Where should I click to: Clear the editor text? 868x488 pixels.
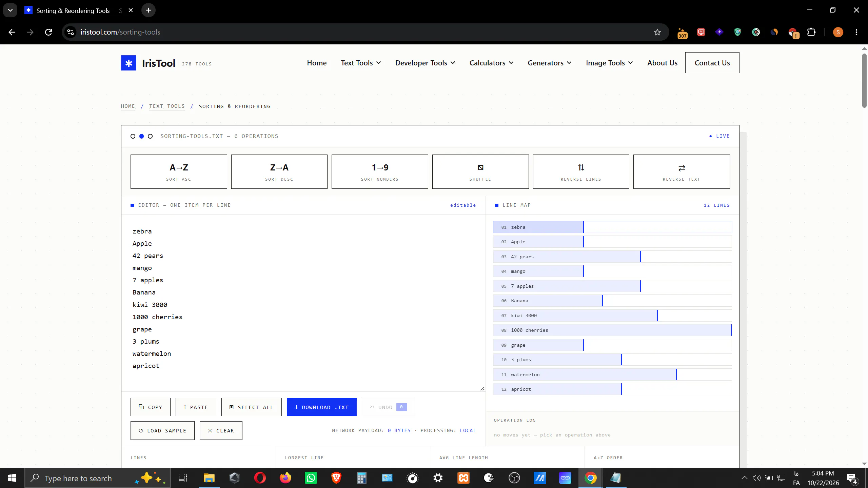221,430
